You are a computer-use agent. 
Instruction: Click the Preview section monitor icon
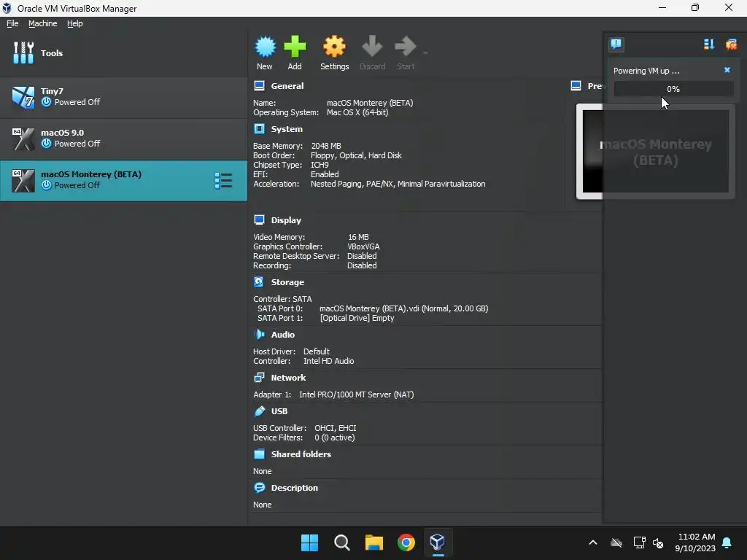pos(576,86)
